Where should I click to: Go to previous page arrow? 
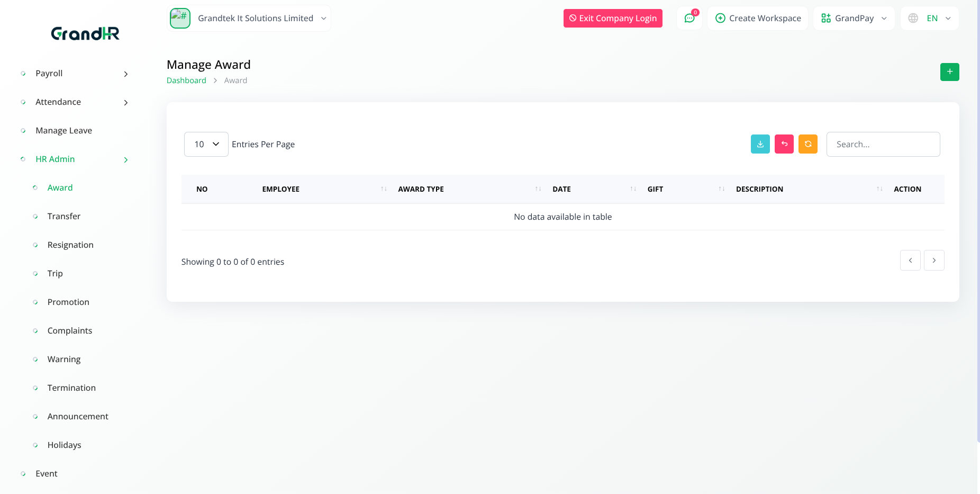910,261
